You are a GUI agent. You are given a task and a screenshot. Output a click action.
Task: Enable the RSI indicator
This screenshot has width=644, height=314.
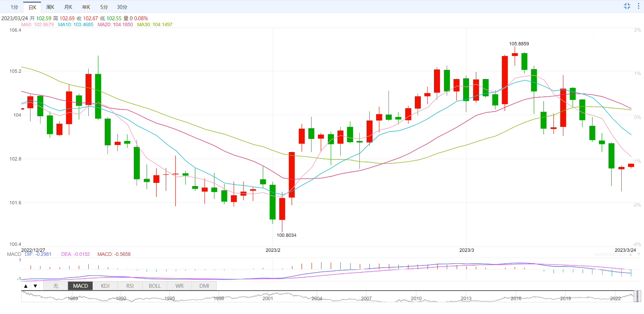pyautogui.click(x=130, y=286)
